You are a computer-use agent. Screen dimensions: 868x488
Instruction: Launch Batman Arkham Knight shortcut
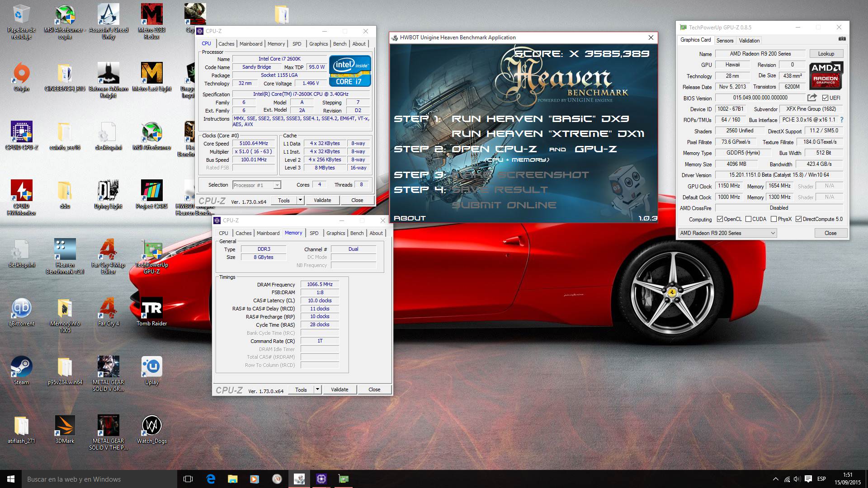point(108,80)
